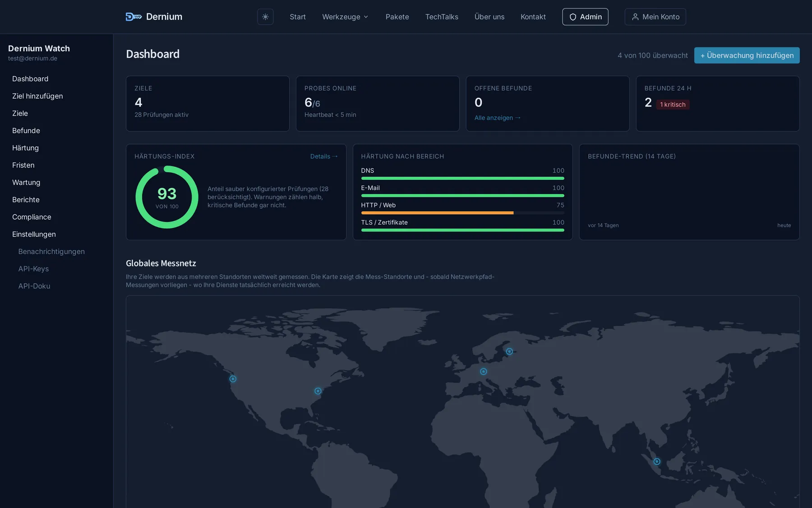
Task: Open API-Keys settings sub-item
Action: coord(33,269)
